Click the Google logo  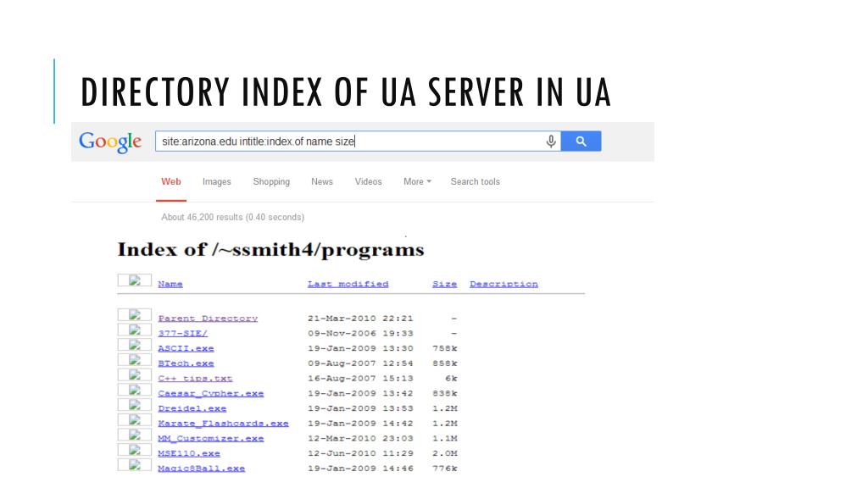[110, 141]
